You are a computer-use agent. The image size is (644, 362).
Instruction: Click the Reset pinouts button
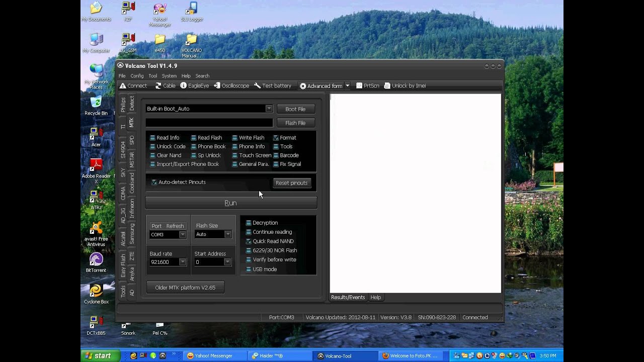[291, 183]
